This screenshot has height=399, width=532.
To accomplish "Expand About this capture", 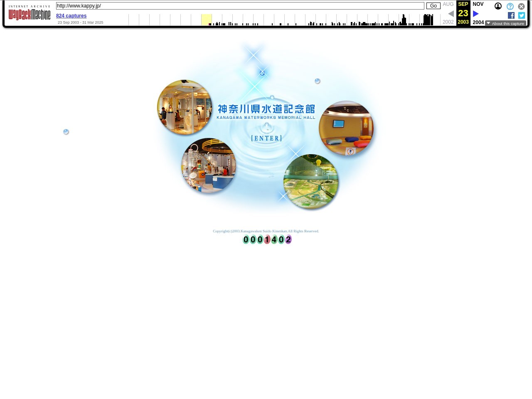I will (505, 24).
